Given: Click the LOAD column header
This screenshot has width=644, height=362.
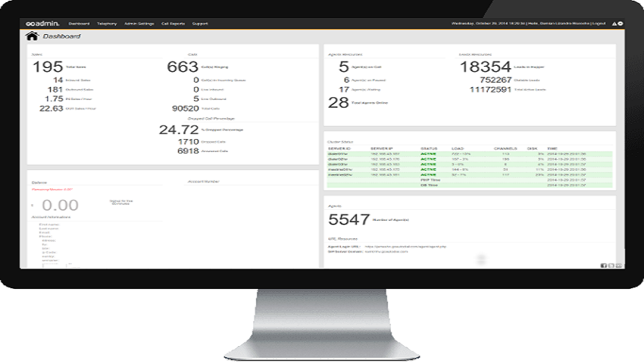Looking at the screenshot, I should click(457, 148).
